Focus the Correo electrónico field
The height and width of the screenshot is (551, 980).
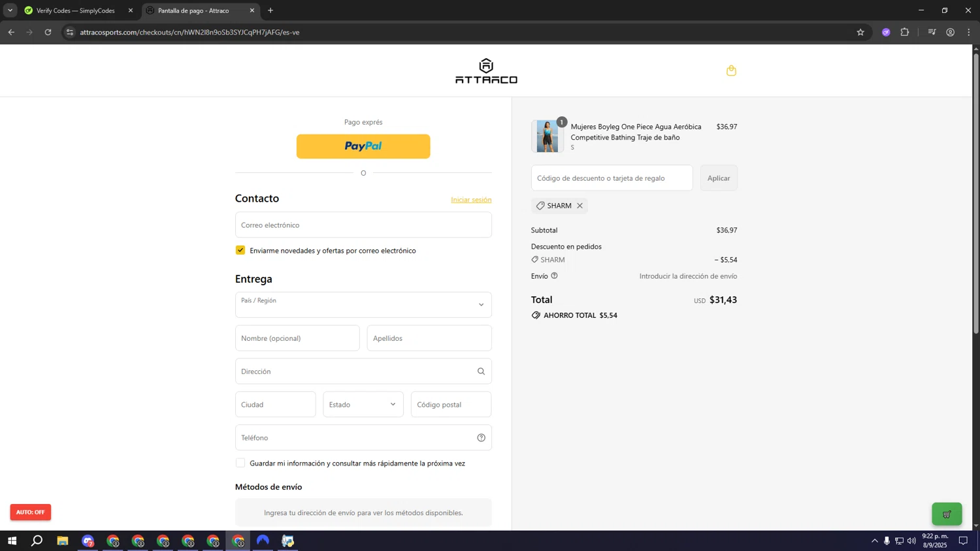pos(363,225)
